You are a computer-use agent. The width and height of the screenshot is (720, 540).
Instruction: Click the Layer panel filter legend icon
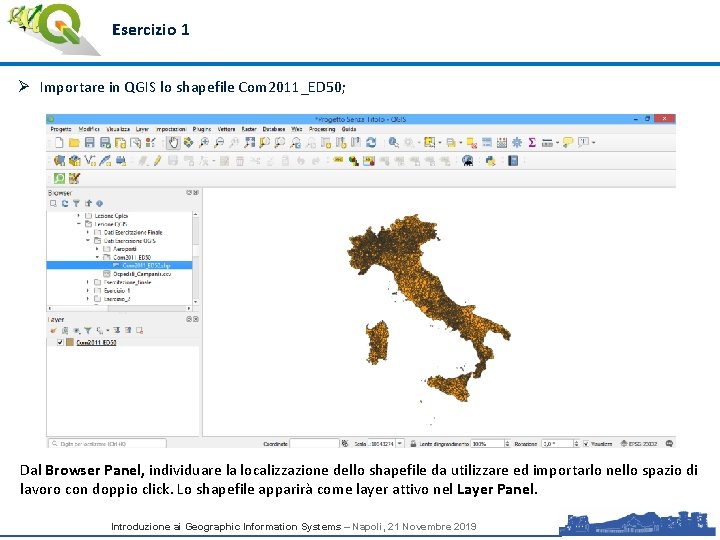88,330
